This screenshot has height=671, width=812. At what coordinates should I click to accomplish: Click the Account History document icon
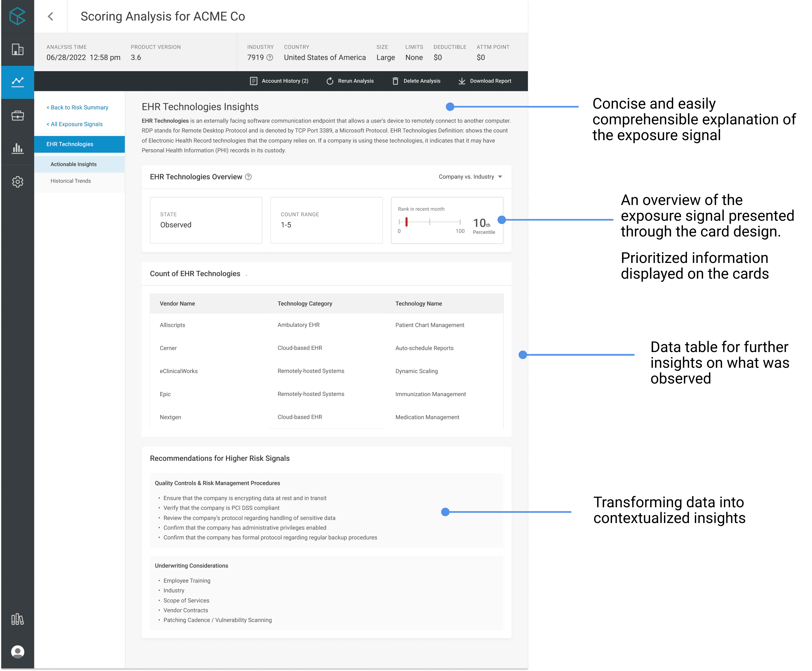tap(254, 81)
